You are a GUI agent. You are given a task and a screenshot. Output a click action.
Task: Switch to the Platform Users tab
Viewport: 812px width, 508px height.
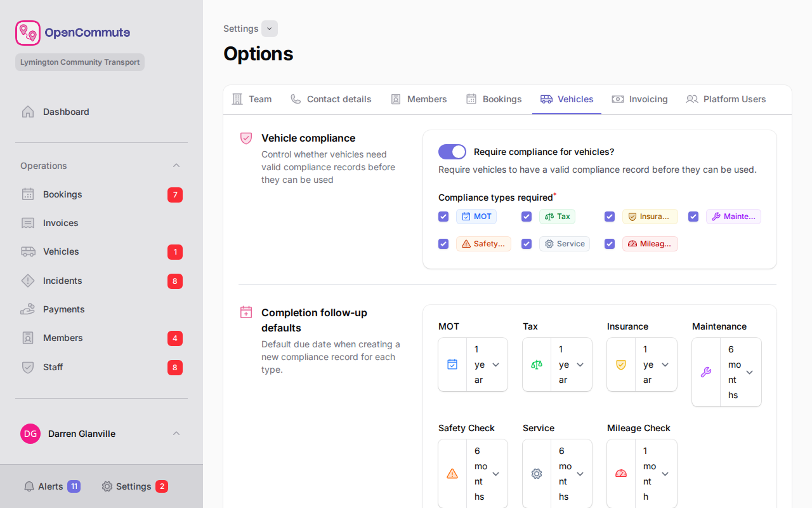(726, 99)
